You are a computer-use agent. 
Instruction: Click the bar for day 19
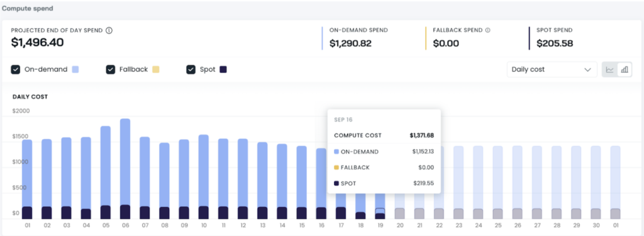point(380,206)
